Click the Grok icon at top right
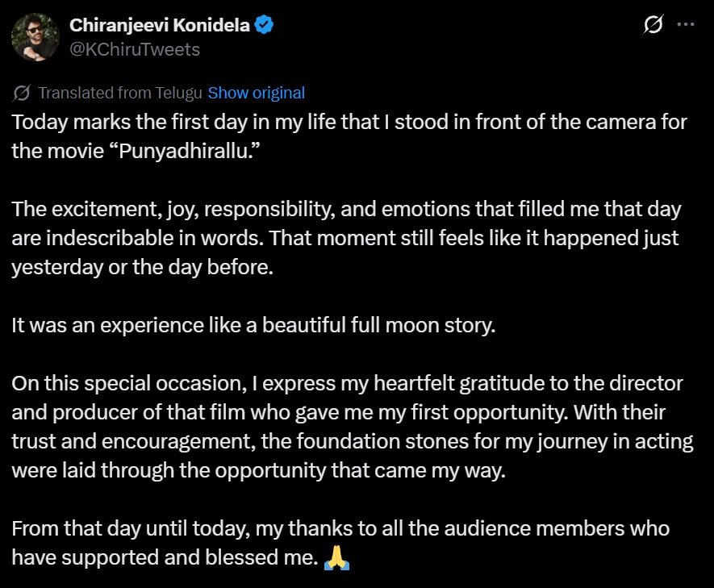The height and width of the screenshot is (588, 714). click(x=653, y=25)
